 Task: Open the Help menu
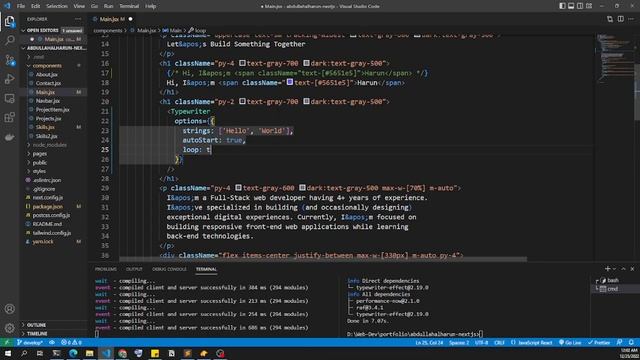tap(151, 6)
